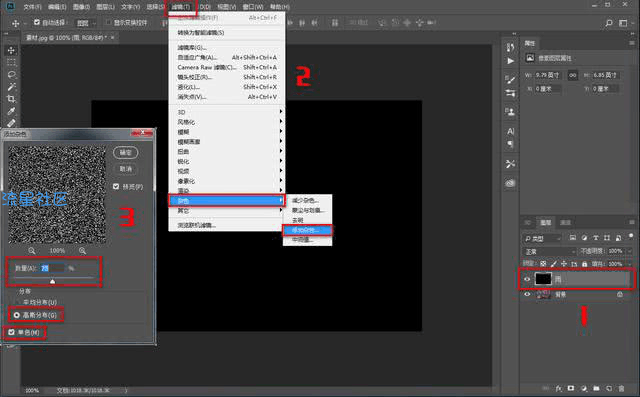The width and height of the screenshot is (640, 397).
Task: Filter layers by type layer icon
Action: point(596,238)
